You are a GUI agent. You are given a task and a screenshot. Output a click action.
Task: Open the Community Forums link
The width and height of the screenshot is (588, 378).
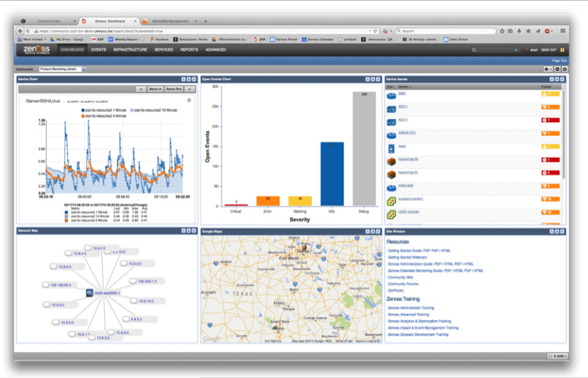(x=403, y=284)
